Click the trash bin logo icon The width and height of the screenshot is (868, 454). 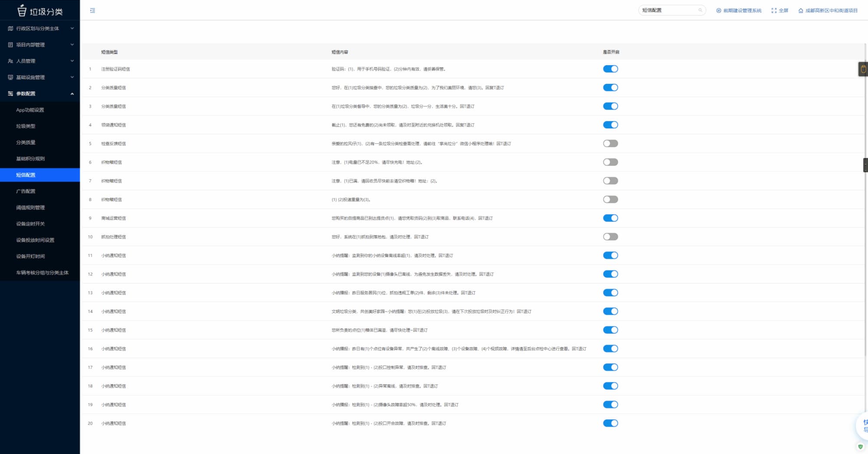[22, 10]
